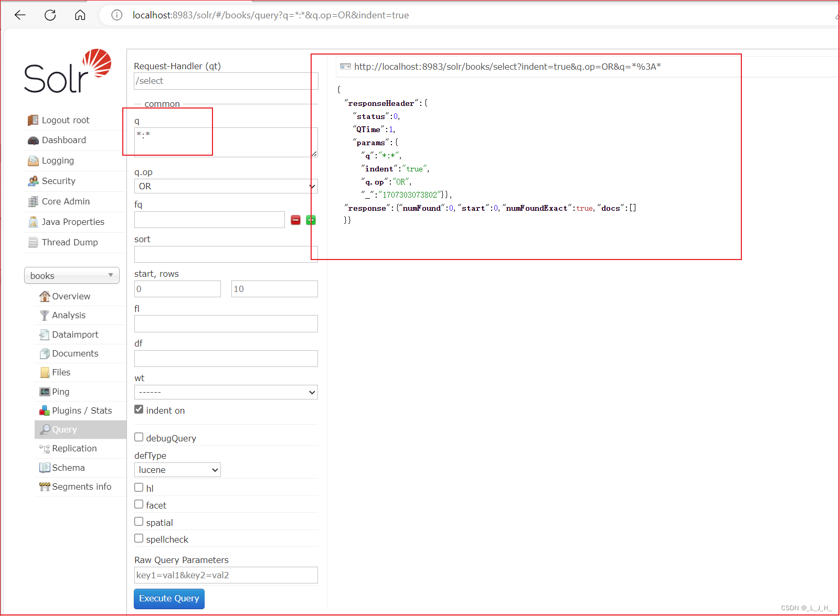This screenshot has width=840, height=616.
Task: Open the Java Properties link
Action: point(73,222)
